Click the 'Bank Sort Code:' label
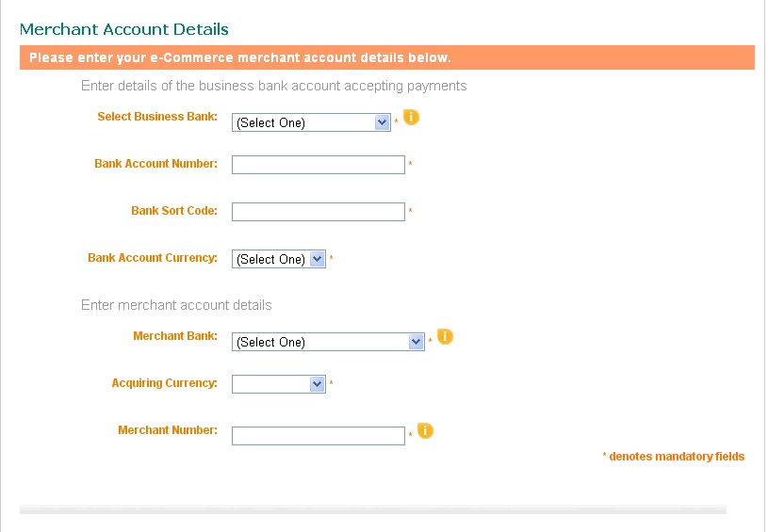Viewport: 768px width, 532px height. pyautogui.click(x=174, y=211)
